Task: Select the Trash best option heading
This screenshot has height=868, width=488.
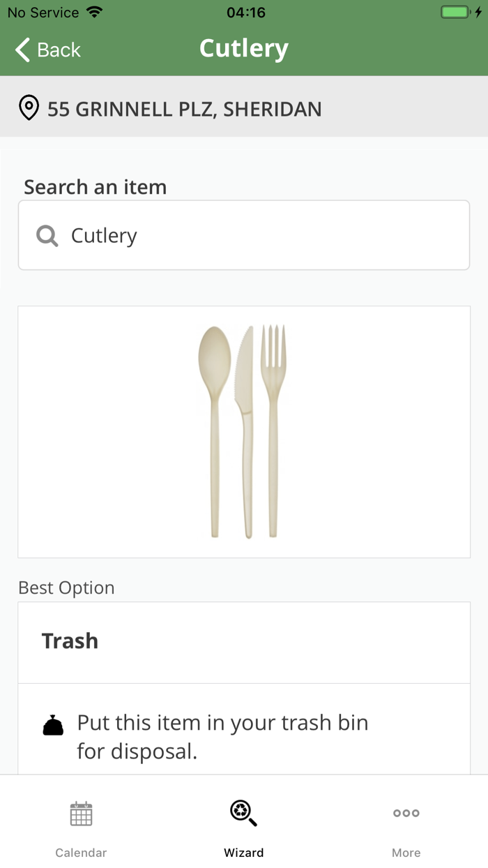Action: pos(70,641)
